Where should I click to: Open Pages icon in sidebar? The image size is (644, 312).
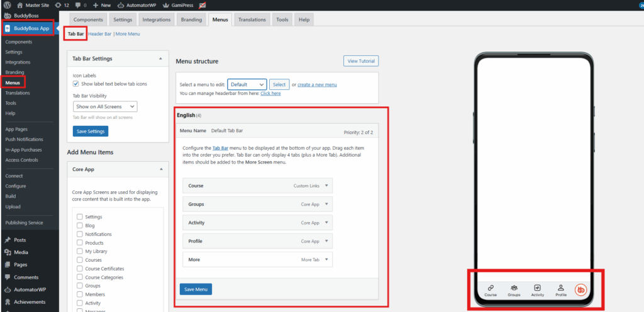coord(8,264)
